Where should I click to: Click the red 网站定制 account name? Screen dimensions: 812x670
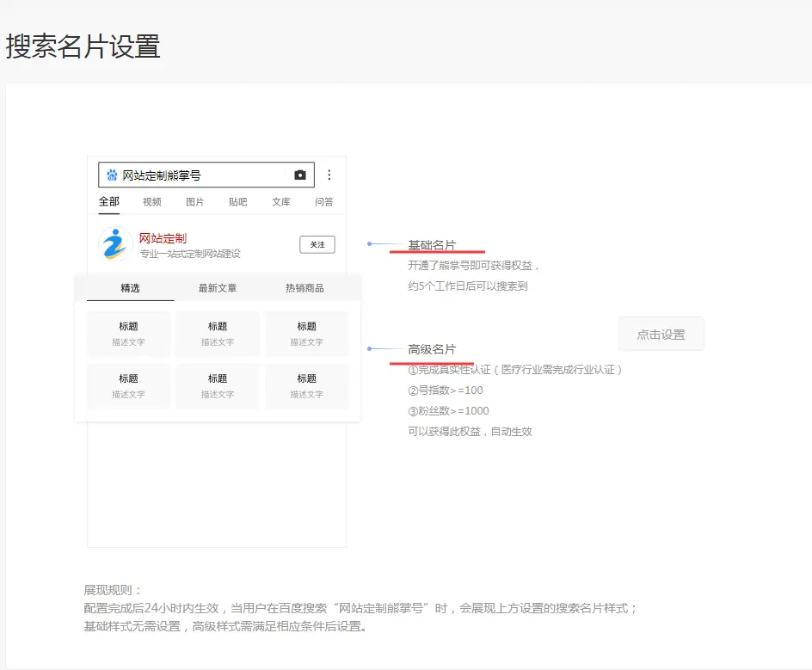tap(163, 238)
